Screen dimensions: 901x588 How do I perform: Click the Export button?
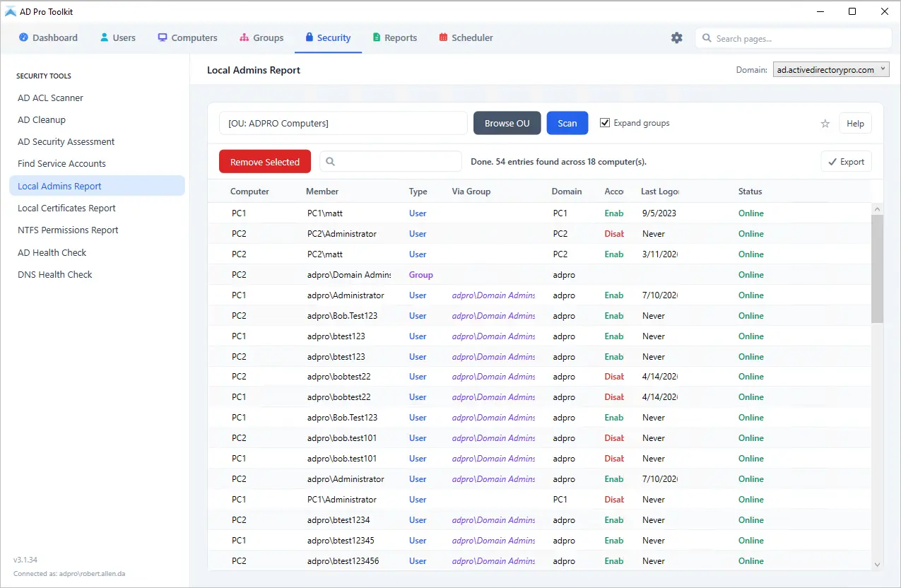click(x=846, y=162)
